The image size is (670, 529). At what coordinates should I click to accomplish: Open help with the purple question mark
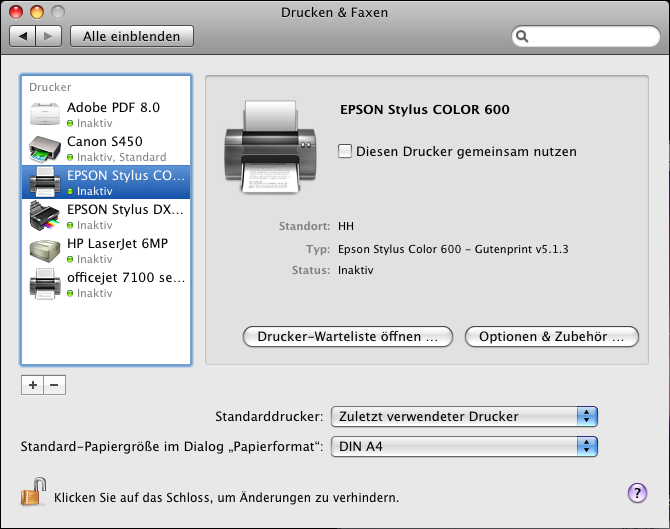click(637, 492)
